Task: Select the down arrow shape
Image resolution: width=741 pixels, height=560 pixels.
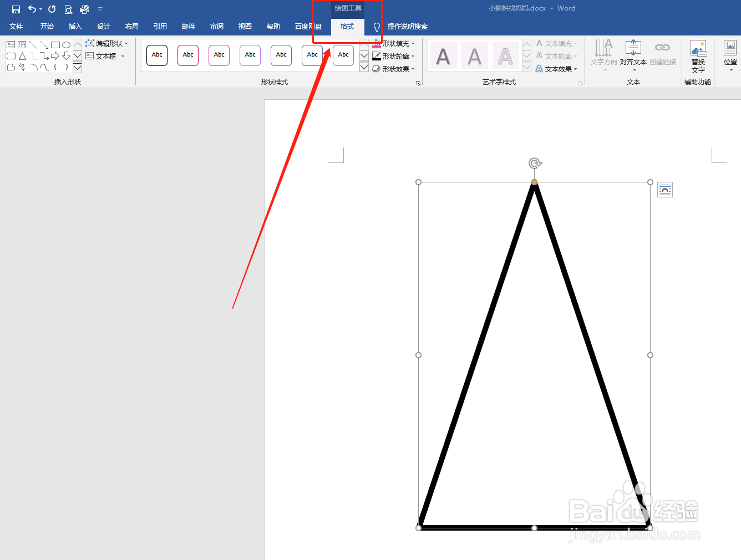Action: coord(67,56)
